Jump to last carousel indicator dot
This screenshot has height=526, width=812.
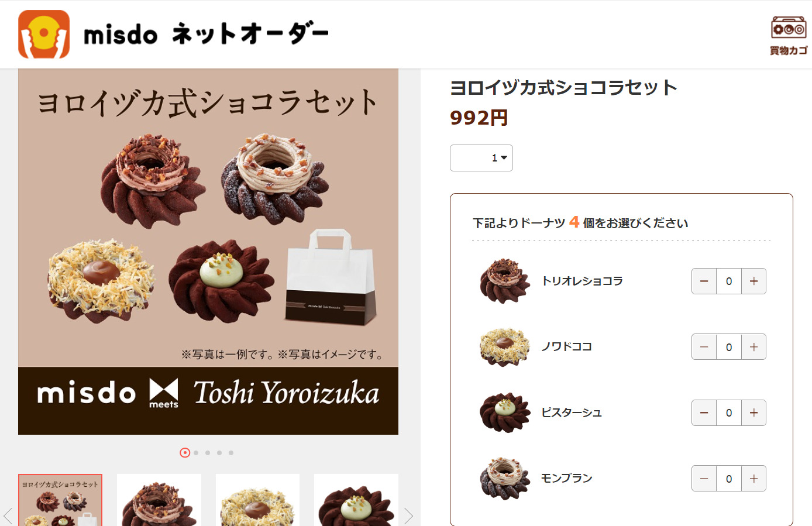231,452
